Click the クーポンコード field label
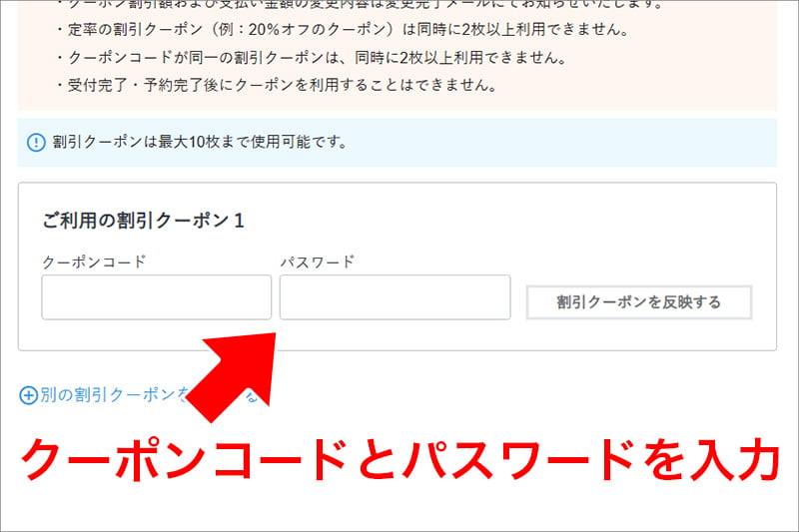Screen dimensions: 799x532 94,263
